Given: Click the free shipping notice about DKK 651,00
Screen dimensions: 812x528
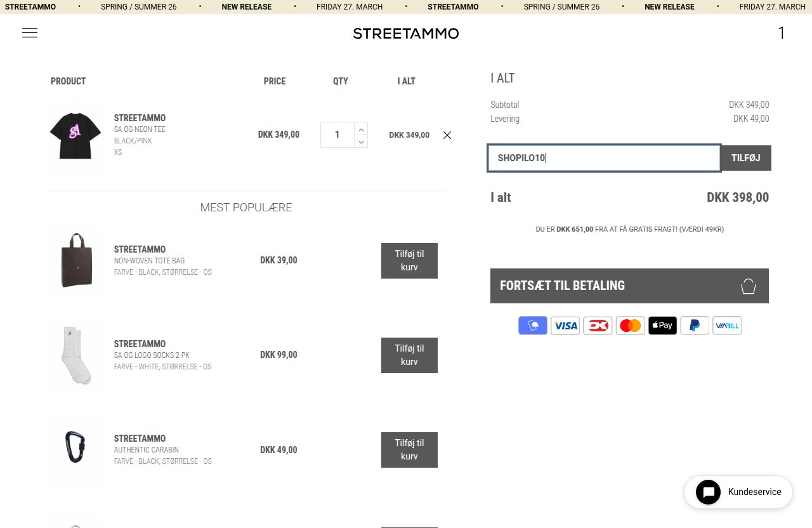Looking at the screenshot, I should tap(630, 229).
